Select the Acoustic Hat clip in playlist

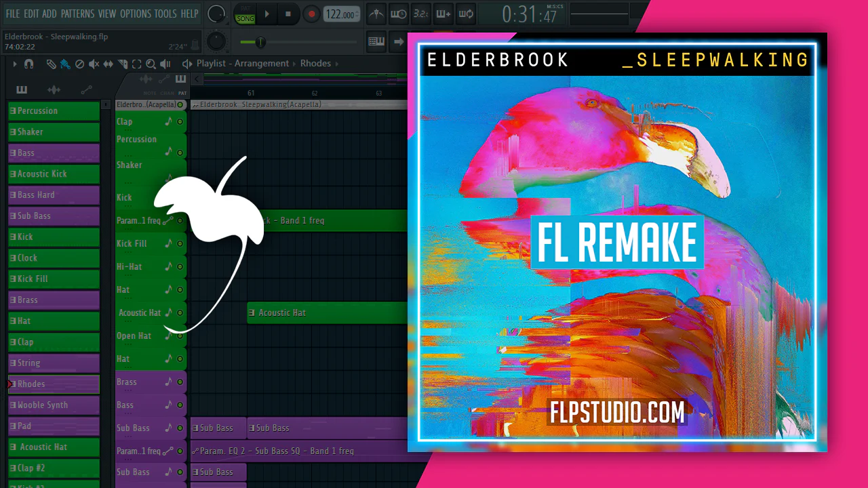click(327, 313)
